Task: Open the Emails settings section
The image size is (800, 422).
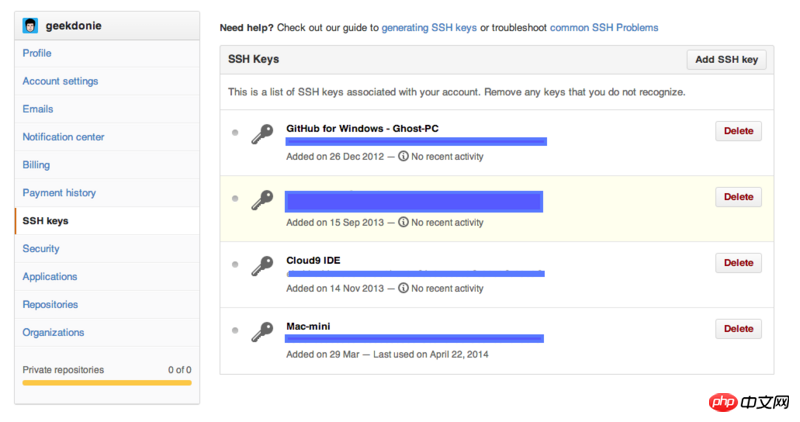Action: tap(38, 109)
